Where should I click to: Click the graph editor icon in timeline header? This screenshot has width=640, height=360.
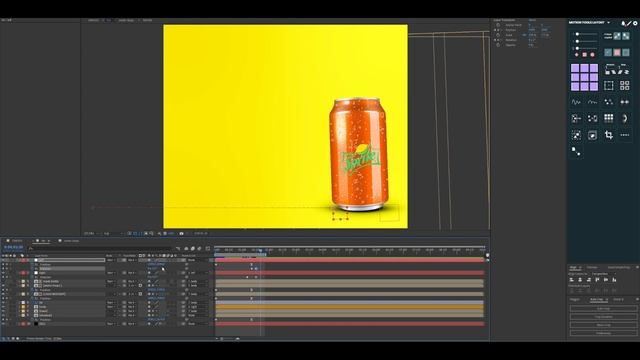[x=208, y=249]
